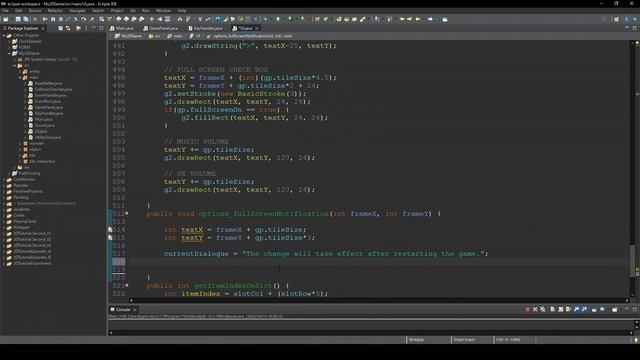The width and height of the screenshot is (640, 360).
Task: Collapse the getItemIndexOnSlot method at line 521
Action: pyautogui.click(x=127, y=286)
